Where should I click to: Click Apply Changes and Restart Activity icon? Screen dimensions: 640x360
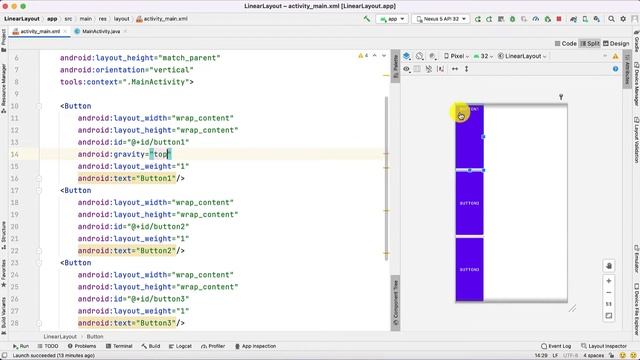(489, 19)
